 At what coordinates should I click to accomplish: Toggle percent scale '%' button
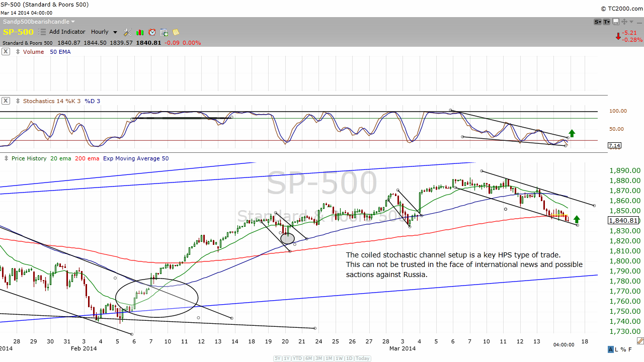(x=624, y=349)
